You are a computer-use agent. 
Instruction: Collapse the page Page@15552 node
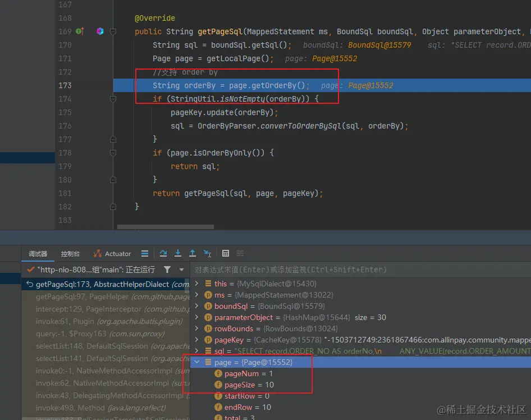[x=197, y=362]
